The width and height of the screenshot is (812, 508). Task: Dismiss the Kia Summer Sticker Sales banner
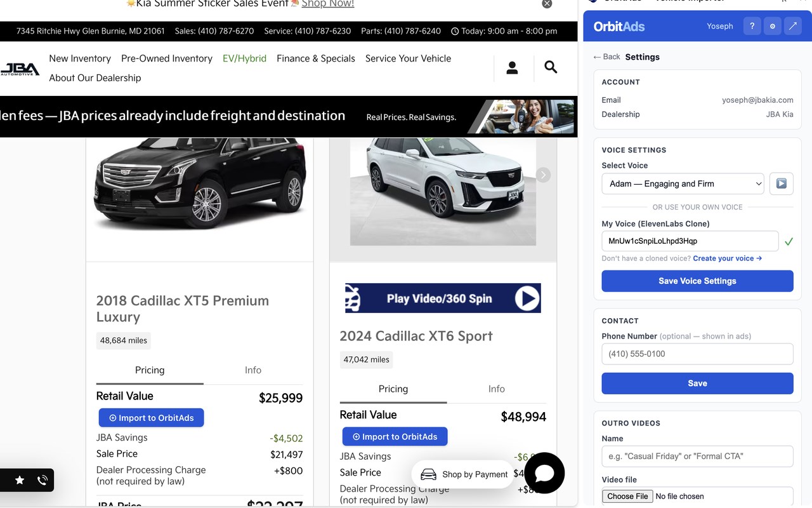coord(547,4)
